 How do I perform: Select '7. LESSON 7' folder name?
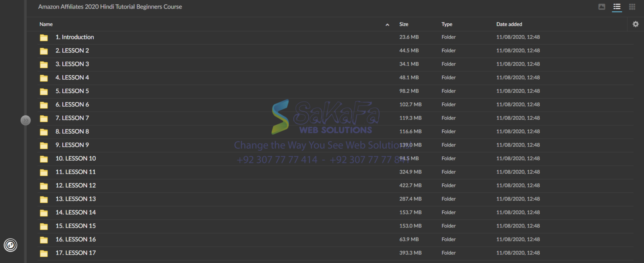tap(72, 118)
